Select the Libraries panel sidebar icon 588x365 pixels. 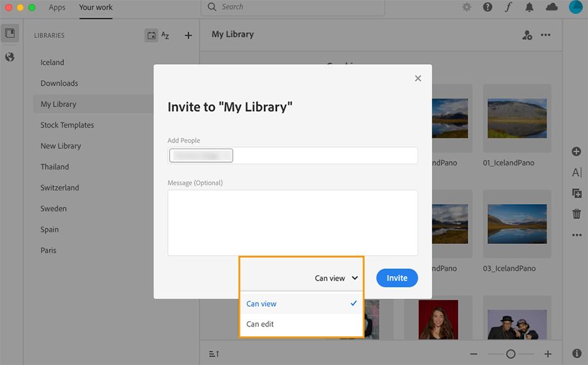tap(10, 33)
